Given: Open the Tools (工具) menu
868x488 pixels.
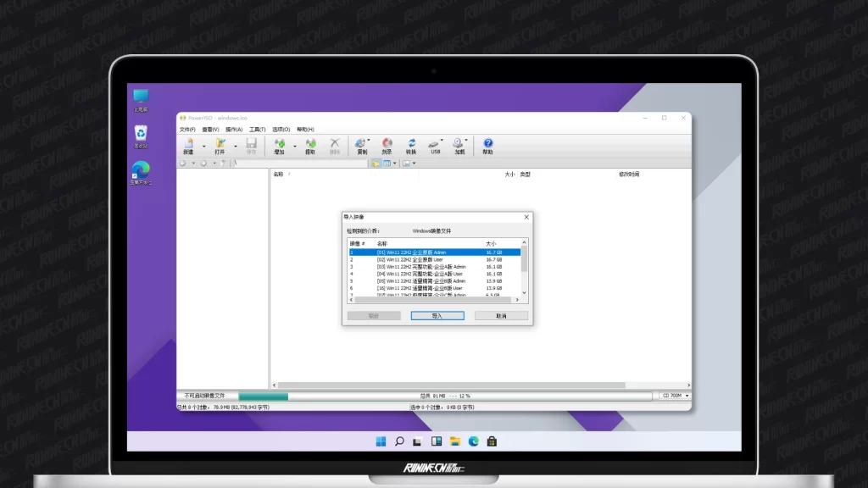Looking at the screenshot, I should 257,130.
